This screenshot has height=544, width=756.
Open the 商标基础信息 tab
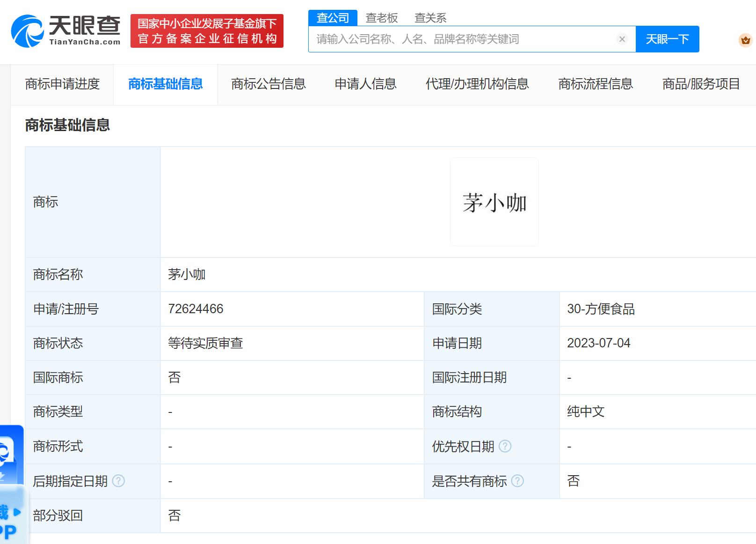(165, 84)
